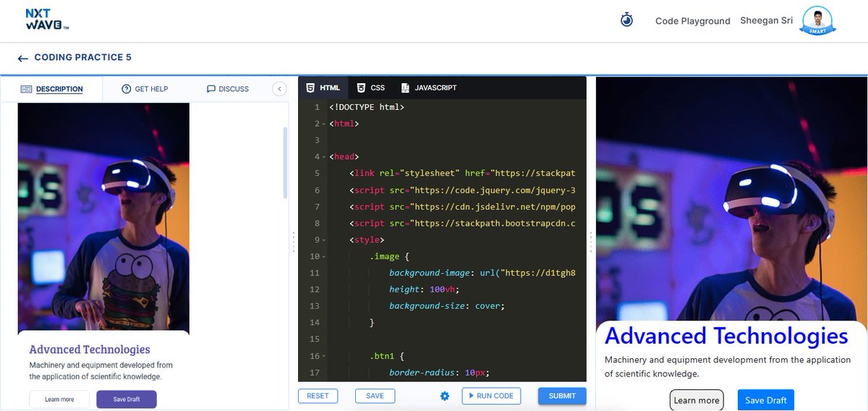Open editor settings gear icon
This screenshot has height=411, width=868.
pos(445,396)
